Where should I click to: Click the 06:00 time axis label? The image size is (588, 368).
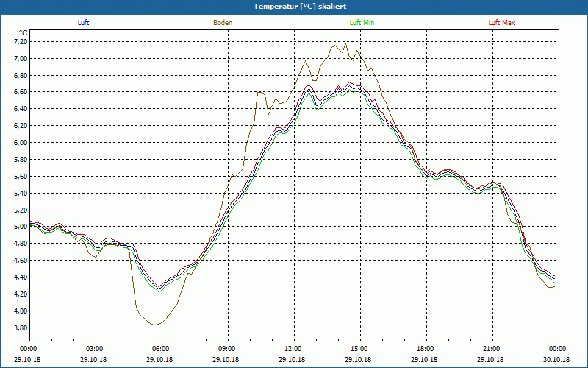[162, 349]
